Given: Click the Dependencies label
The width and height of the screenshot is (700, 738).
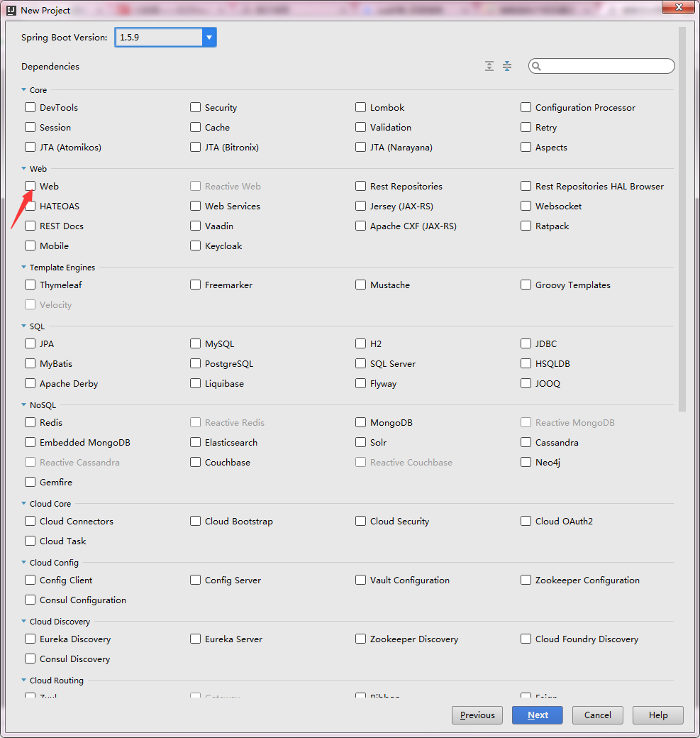Looking at the screenshot, I should [x=50, y=67].
